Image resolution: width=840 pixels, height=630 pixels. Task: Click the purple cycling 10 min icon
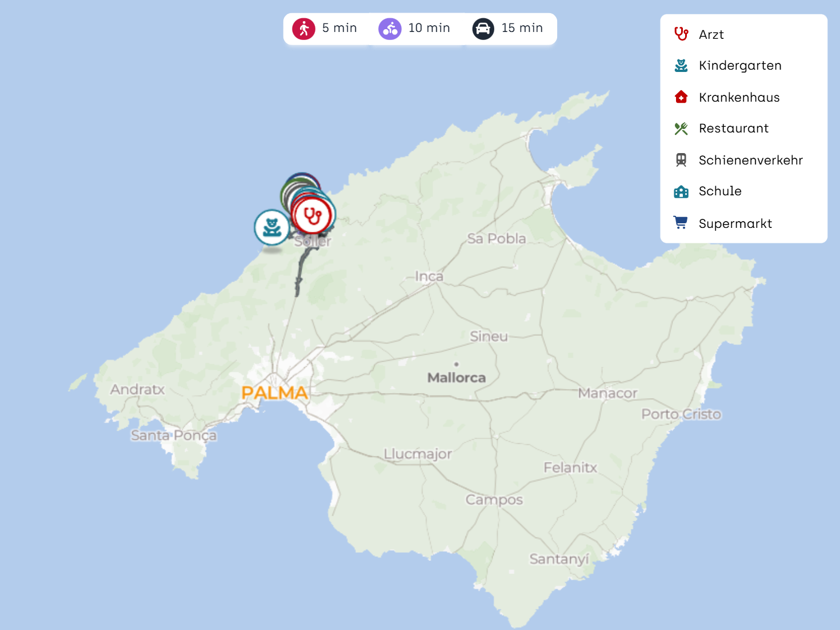click(x=390, y=29)
